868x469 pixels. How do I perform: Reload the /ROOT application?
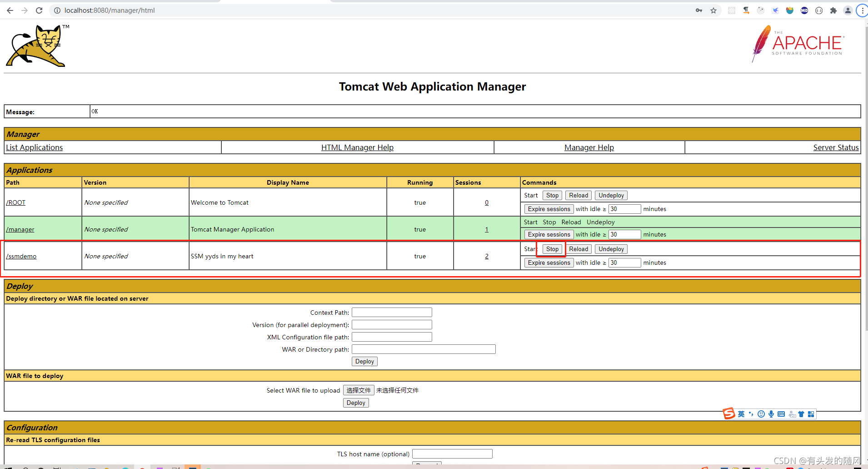[x=579, y=195]
